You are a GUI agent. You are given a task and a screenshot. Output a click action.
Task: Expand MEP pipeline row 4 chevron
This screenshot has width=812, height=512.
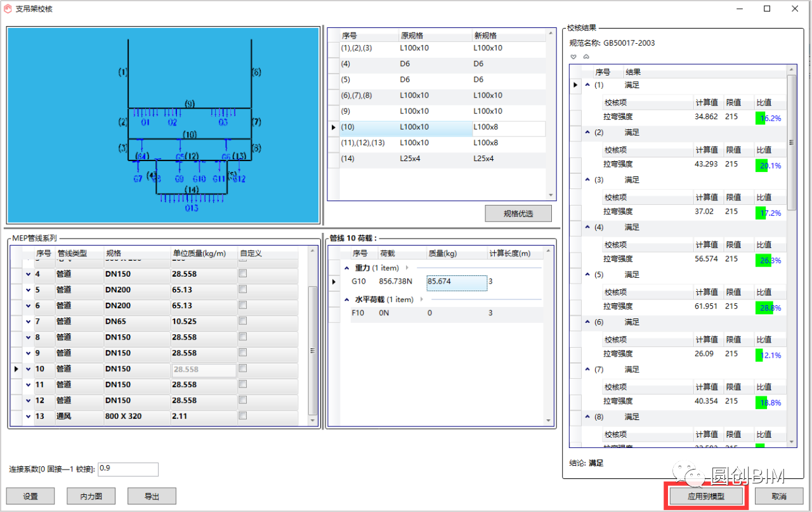coord(28,274)
